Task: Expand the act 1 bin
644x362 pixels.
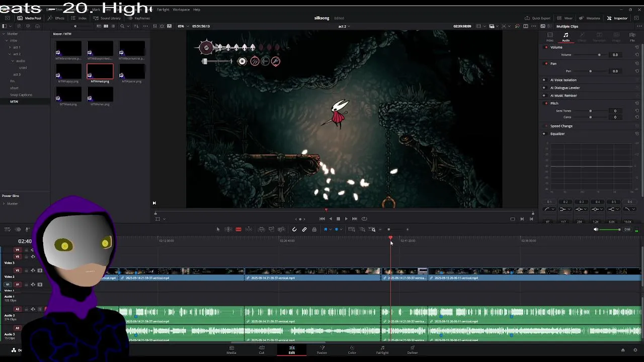Action: point(10,47)
